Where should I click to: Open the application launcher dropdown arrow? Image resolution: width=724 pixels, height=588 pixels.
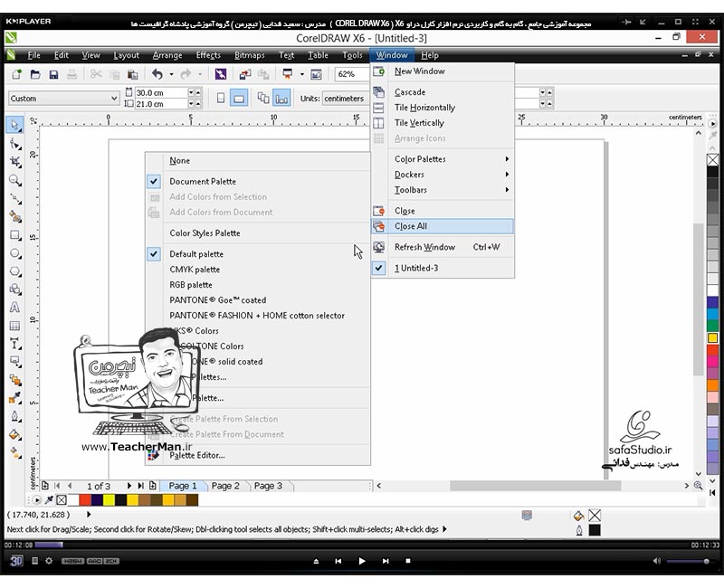coord(302,74)
